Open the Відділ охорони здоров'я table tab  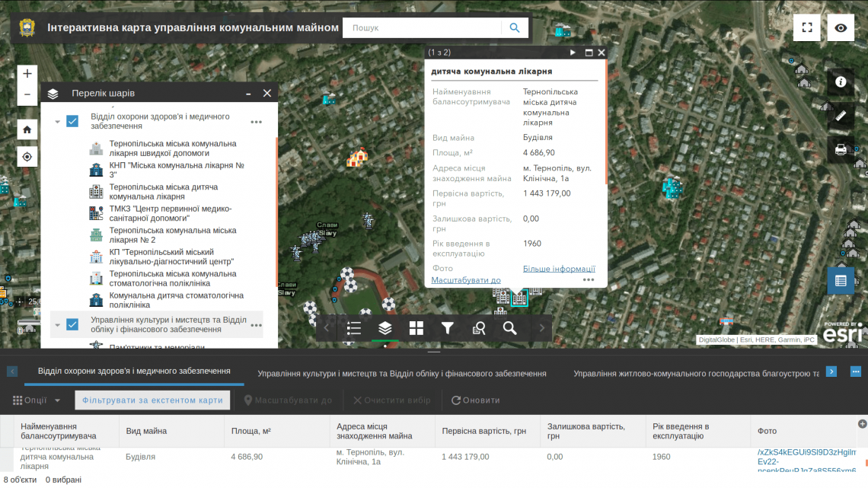tap(133, 373)
